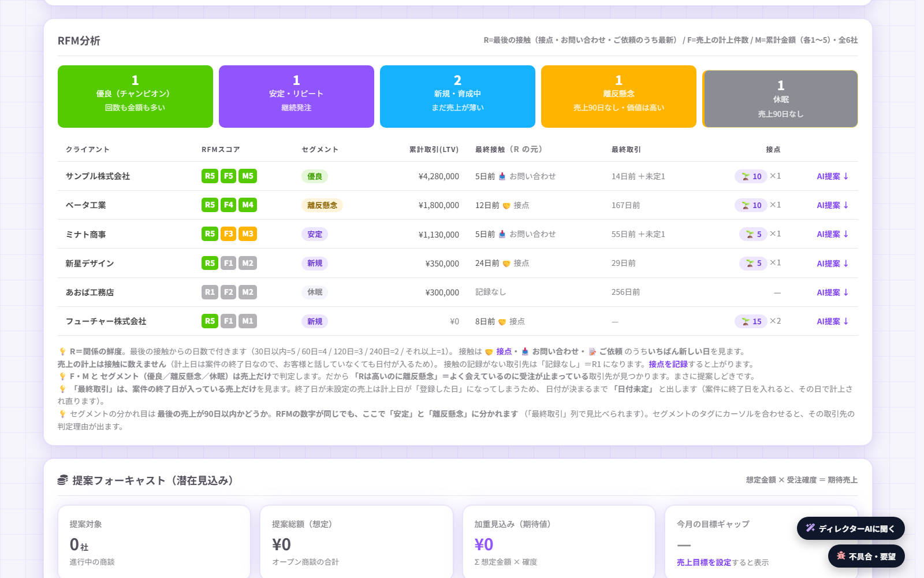The height and width of the screenshot is (578, 924).
Task: Click the purple 接点 link in the R note
Action: pos(504,351)
